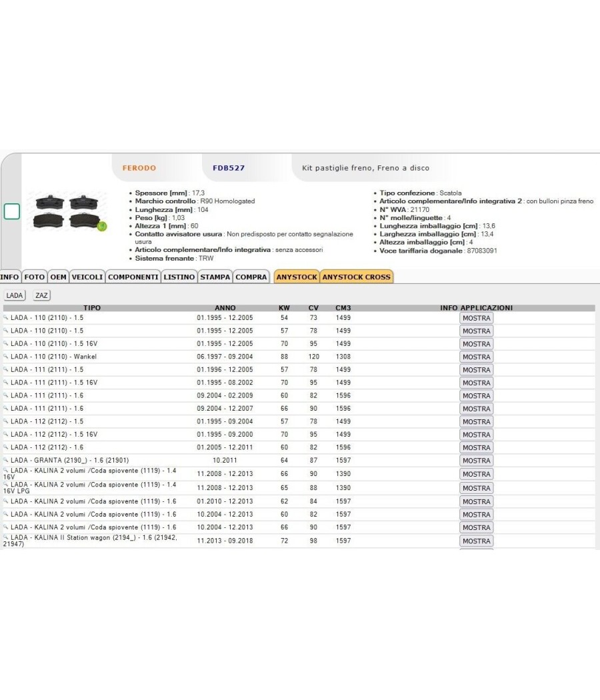Click the CV column header
The image size is (600, 700).
pos(313,307)
